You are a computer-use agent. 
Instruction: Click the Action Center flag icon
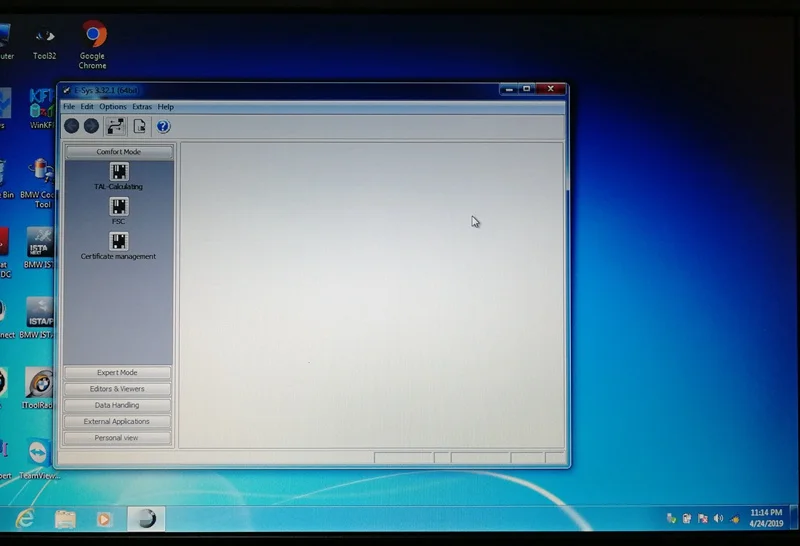coord(703,519)
